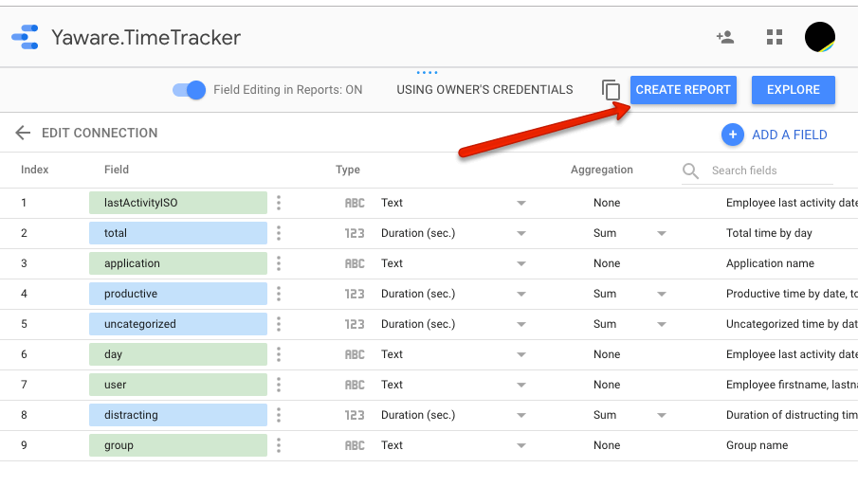Select the productive field chip

point(178,294)
